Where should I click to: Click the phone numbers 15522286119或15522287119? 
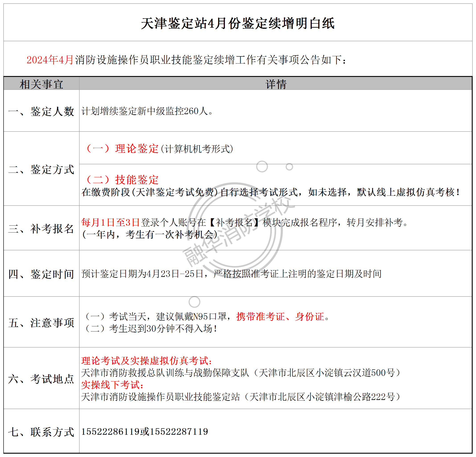pos(145,432)
